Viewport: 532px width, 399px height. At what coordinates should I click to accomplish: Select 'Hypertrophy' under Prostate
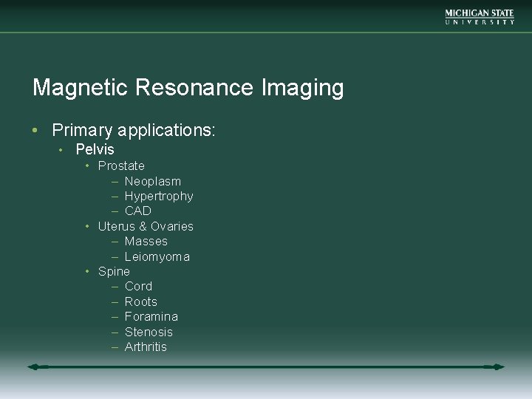159,197
